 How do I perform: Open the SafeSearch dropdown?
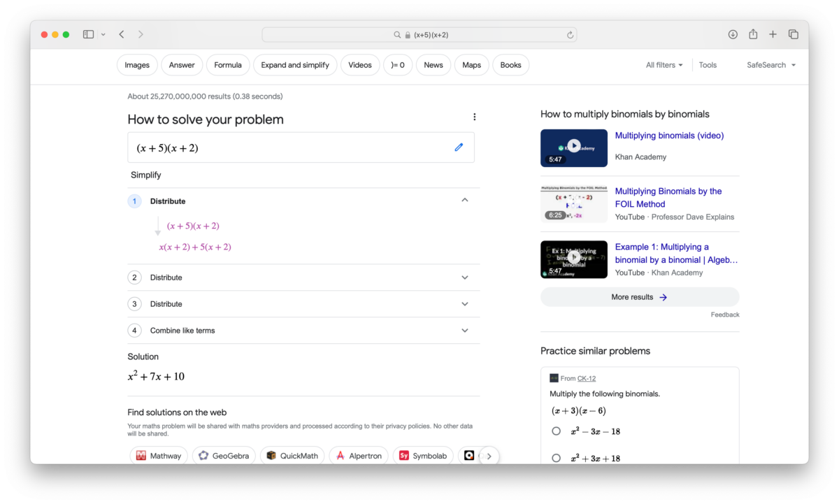pos(770,65)
